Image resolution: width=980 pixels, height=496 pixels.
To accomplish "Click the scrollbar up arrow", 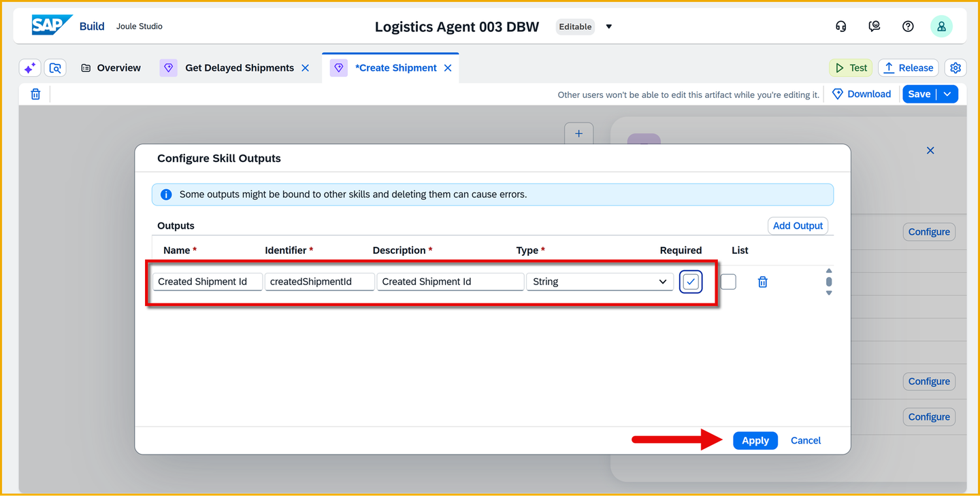I will coord(829,271).
